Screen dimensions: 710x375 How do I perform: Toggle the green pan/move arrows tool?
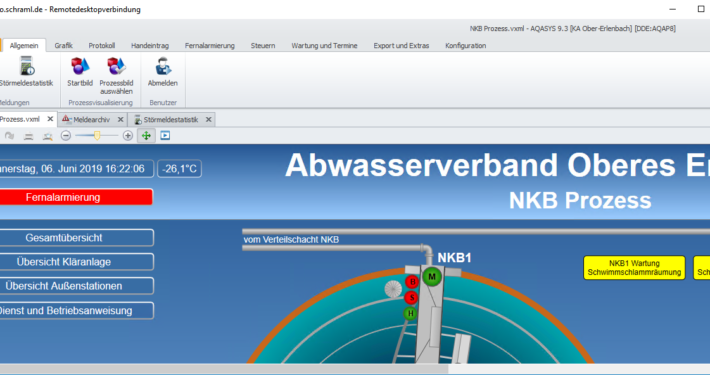tap(146, 135)
